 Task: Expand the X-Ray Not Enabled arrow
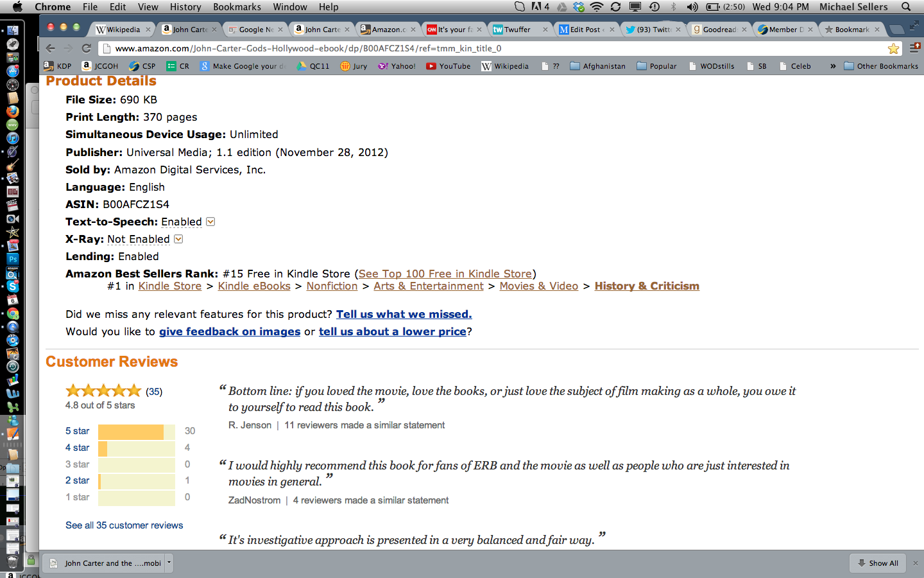point(178,239)
